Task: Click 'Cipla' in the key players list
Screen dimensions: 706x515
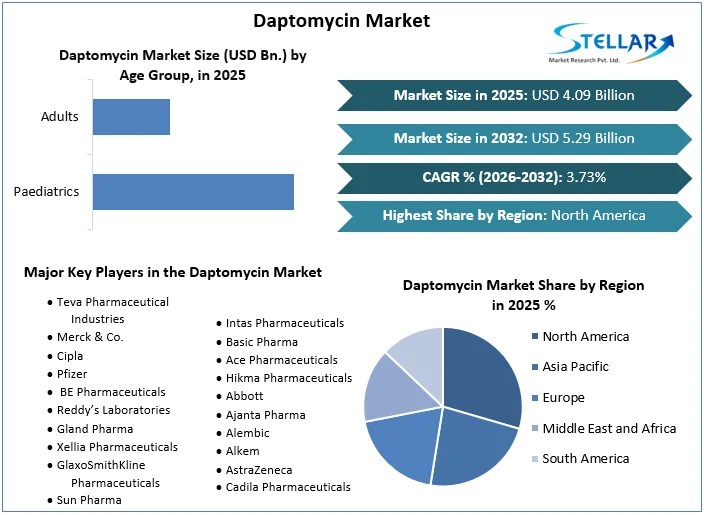Action: click(70, 356)
